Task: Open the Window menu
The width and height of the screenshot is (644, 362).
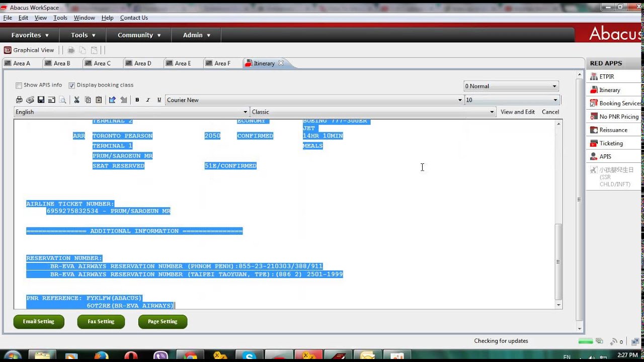Action: (x=84, y=18)
